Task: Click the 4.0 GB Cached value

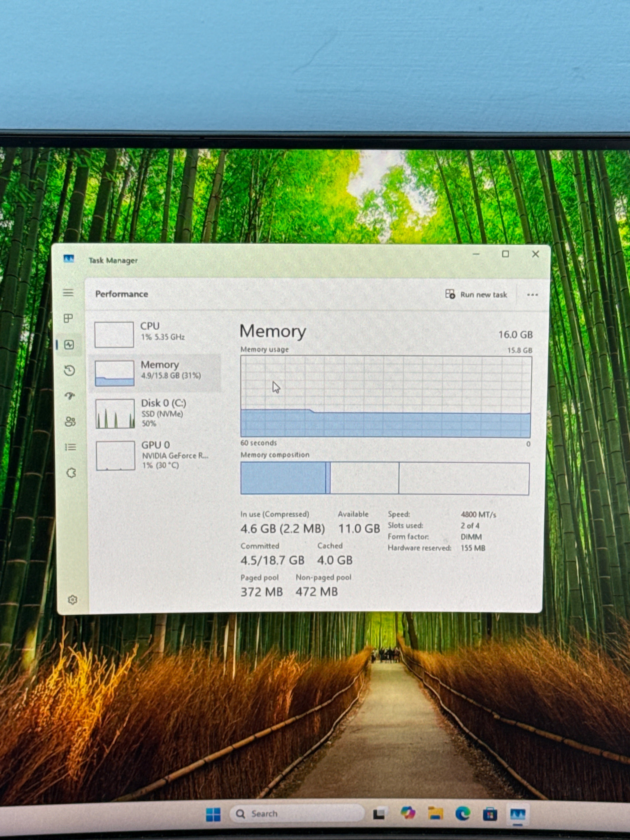Action: pos(335,560)
